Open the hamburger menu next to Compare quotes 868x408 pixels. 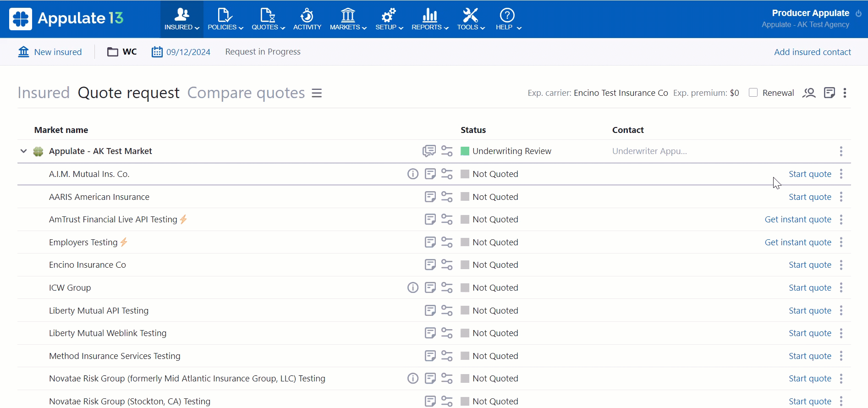(317, 93)
